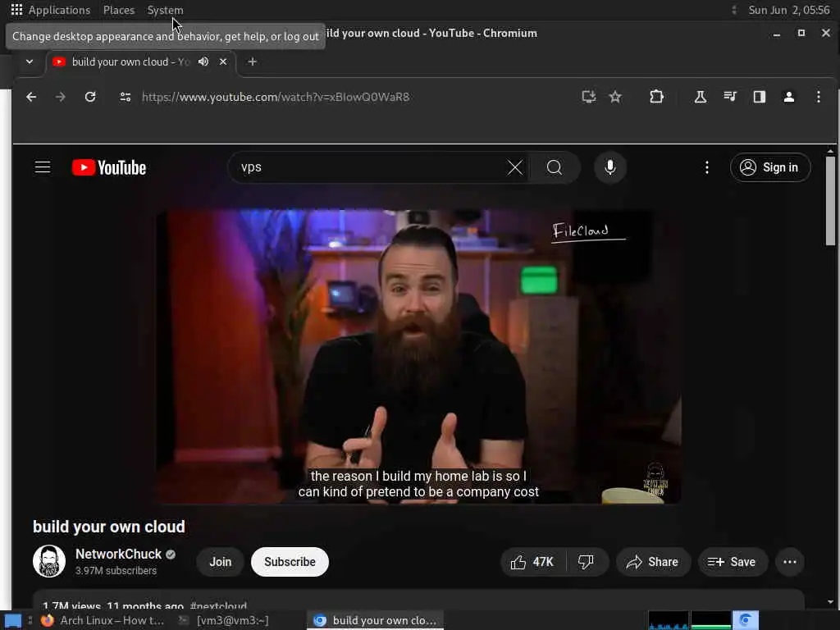This screenshot has width=840, height=630.
Task: Click the video player to pause
Action: tap(418, 356)
